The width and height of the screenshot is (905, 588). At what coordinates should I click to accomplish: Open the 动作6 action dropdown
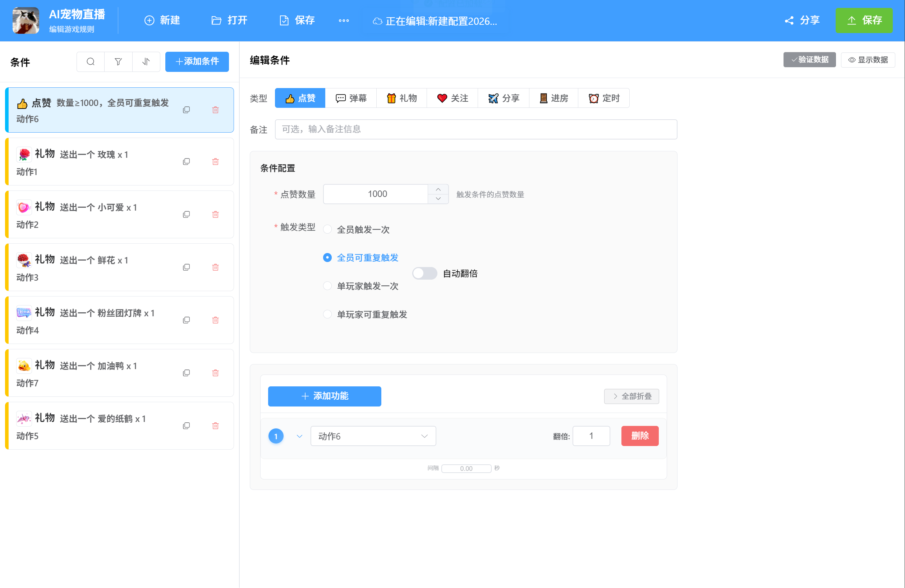[373, 436]
